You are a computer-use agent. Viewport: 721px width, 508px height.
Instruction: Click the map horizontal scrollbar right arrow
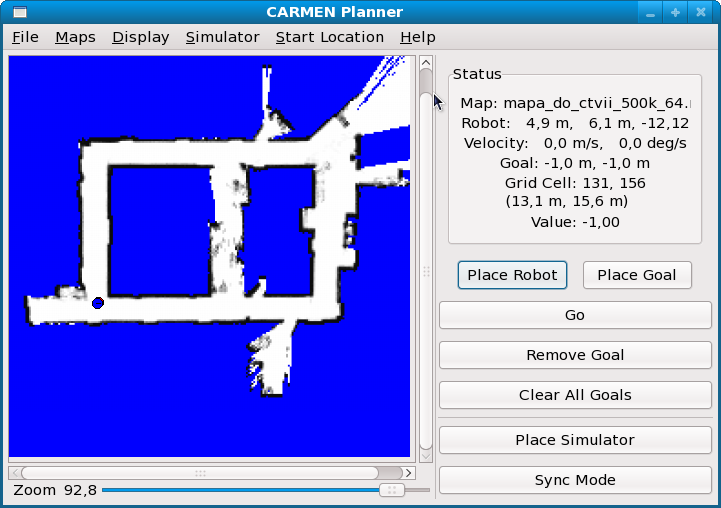click(x=408, y=473)
